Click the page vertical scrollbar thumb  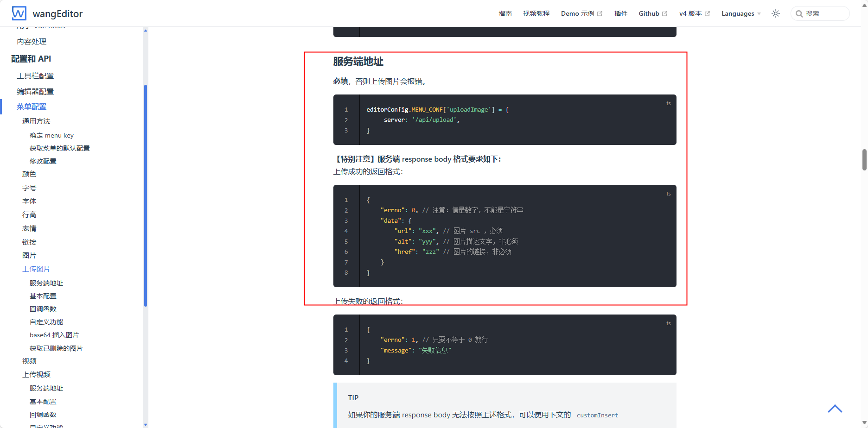864,160
